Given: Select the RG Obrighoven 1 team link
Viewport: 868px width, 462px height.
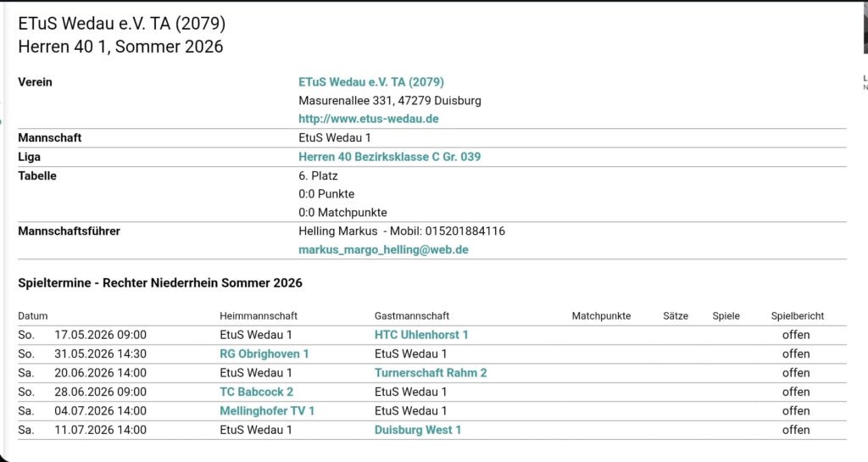Looking at the screenshot, I should tap(264, 353).
